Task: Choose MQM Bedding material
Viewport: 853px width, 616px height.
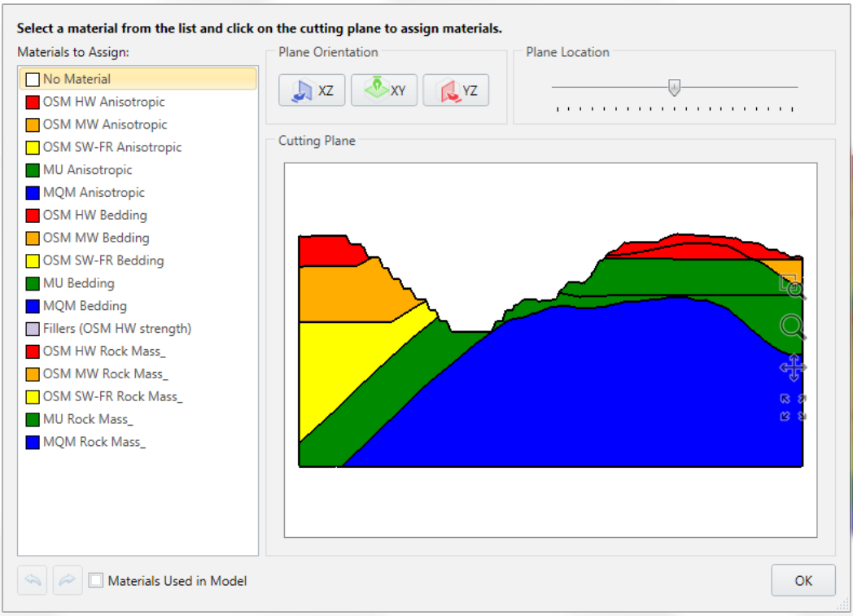Action: click(x=85, y=306)
